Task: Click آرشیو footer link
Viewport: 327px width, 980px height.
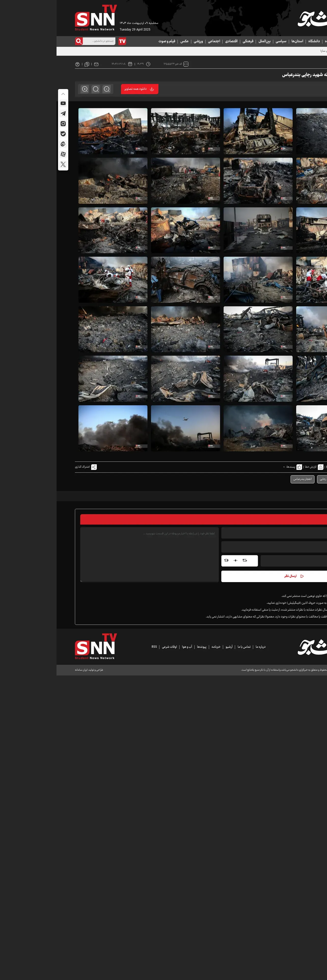Action: click(229, 647)
